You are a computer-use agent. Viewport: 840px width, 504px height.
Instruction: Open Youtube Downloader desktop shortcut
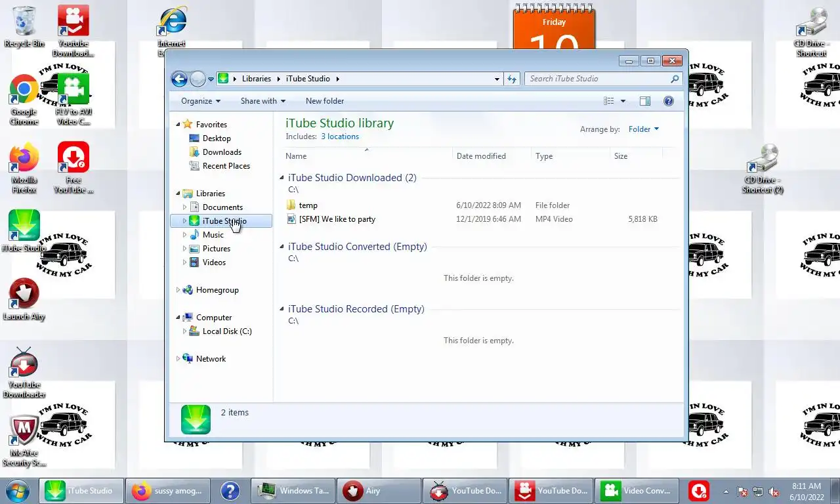click(73, 30)
